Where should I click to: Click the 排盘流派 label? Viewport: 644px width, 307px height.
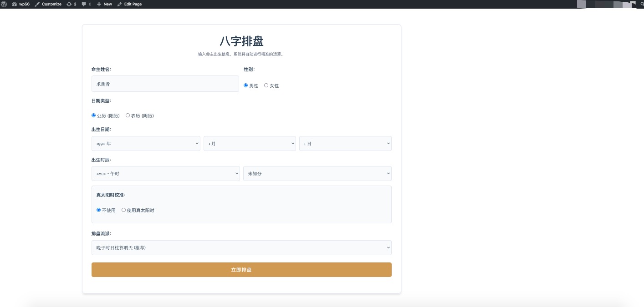[101, 234]
